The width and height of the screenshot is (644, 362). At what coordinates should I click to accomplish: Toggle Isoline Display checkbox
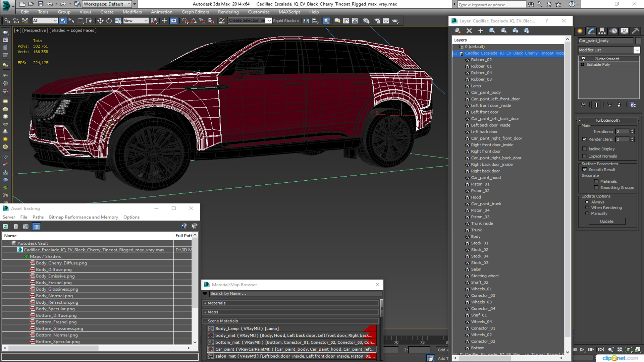584,149
